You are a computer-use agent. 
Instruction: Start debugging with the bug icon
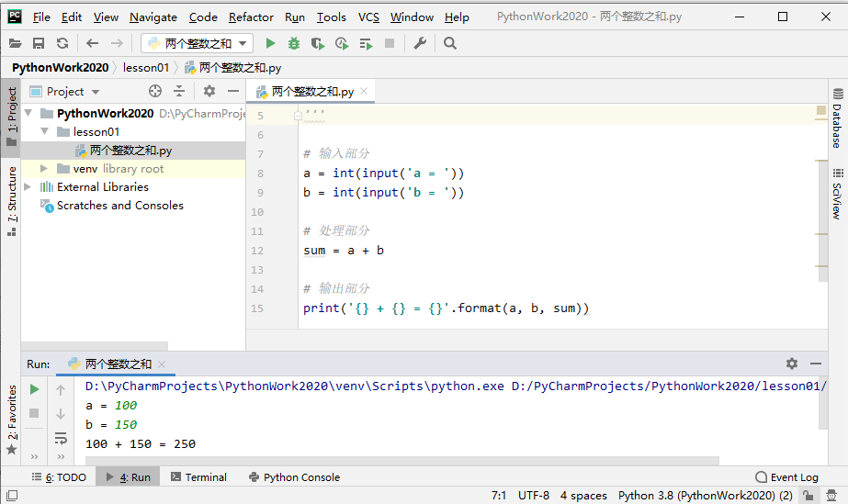(x=294, y=43)
